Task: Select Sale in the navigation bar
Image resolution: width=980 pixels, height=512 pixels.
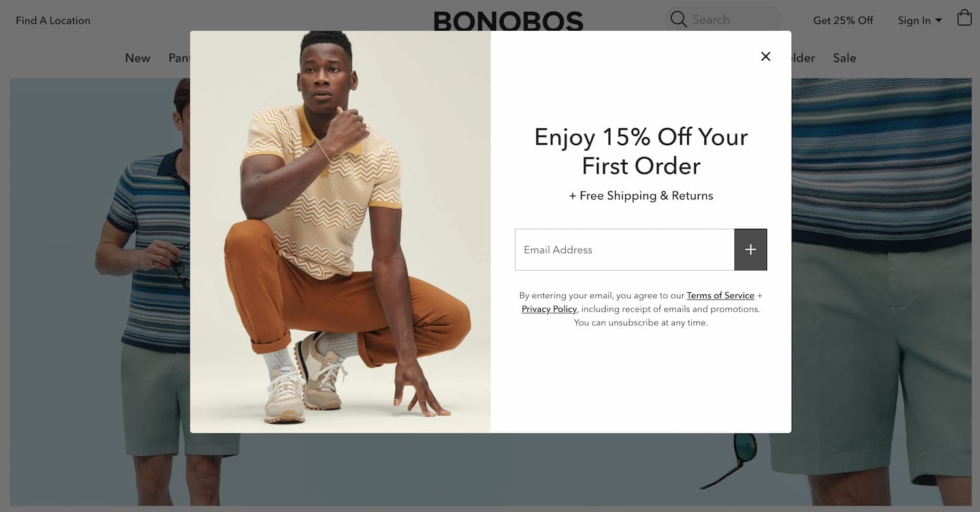Action: (x=844, y=58)
